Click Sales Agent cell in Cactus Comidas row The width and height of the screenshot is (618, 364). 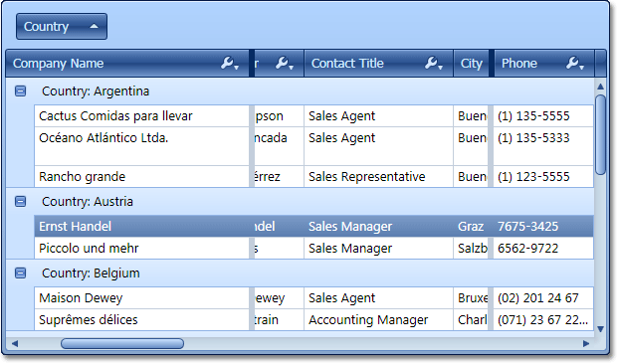coord(378,115)
